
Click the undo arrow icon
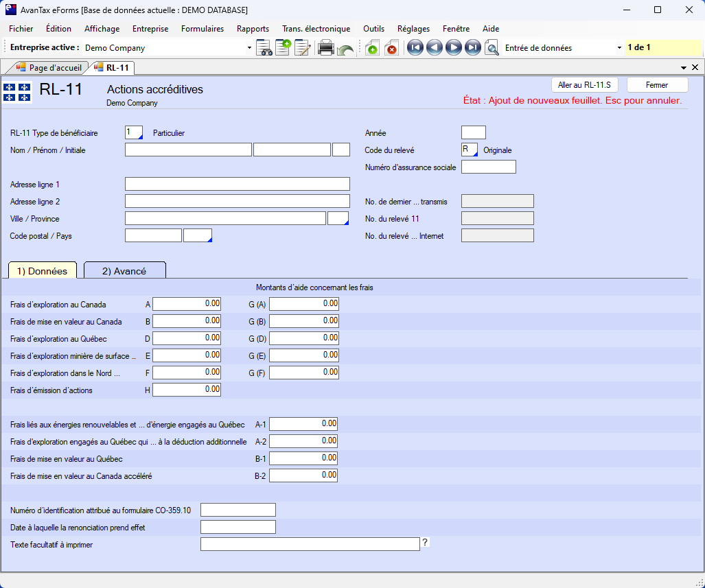(x=345, y=49)
